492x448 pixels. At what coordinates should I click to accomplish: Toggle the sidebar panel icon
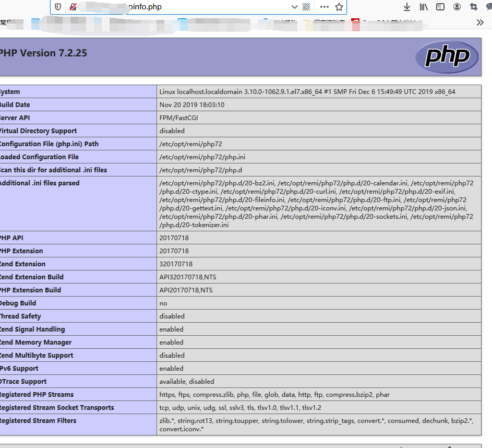440,7
